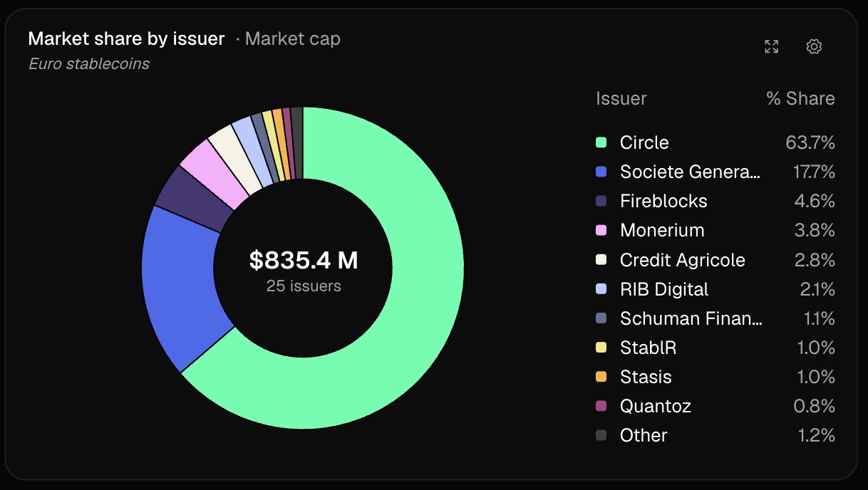Screen dimensions: 868x490
Task: Click the % Share column header
Action: coord(800,98)
